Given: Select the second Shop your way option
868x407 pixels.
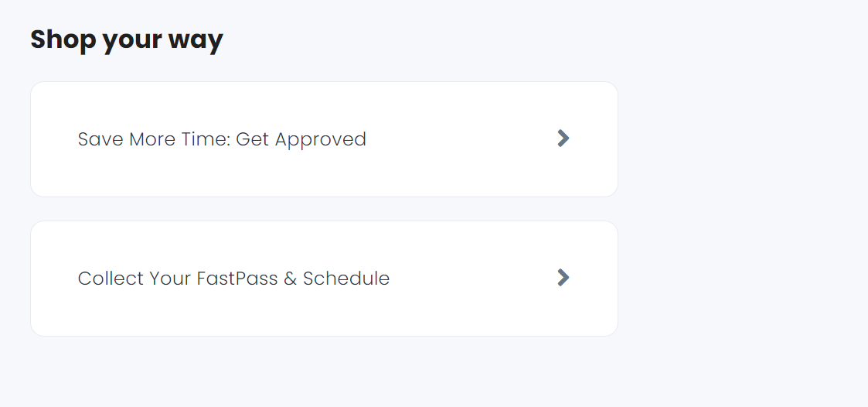Looking at the screenshot, I should (x=324, y=279).
